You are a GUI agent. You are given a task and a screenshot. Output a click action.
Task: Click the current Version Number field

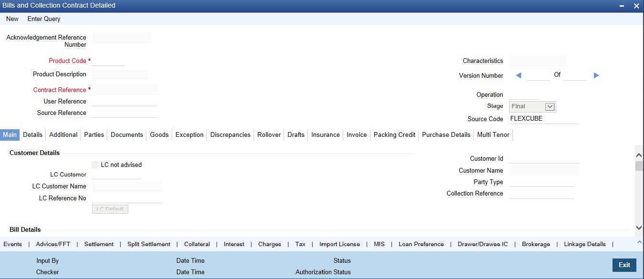click(x=539, y=75)
